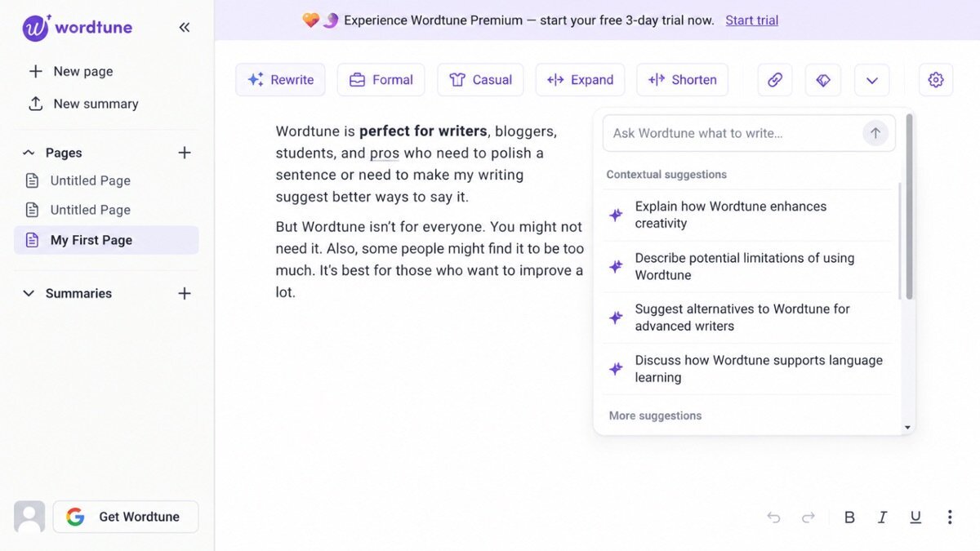
Task: Click the link icon in toolbar
Action: point(775,80)
